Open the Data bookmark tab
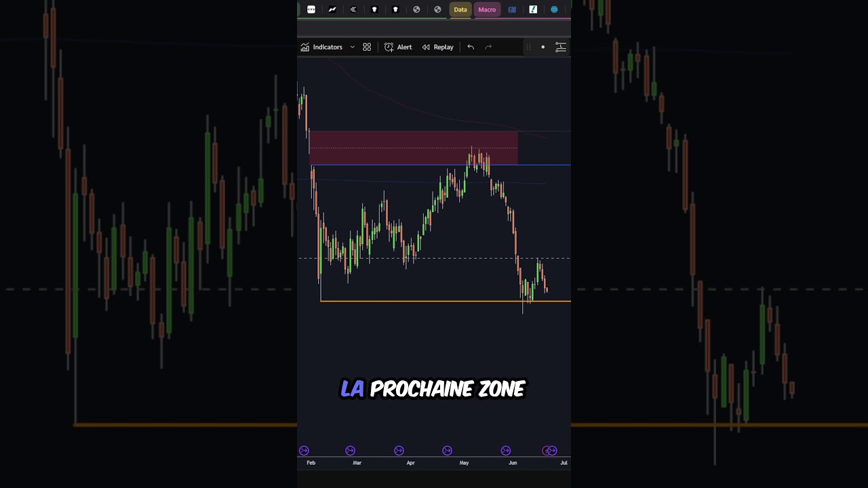The image size is (868, 488). click(x=460, y=9)
